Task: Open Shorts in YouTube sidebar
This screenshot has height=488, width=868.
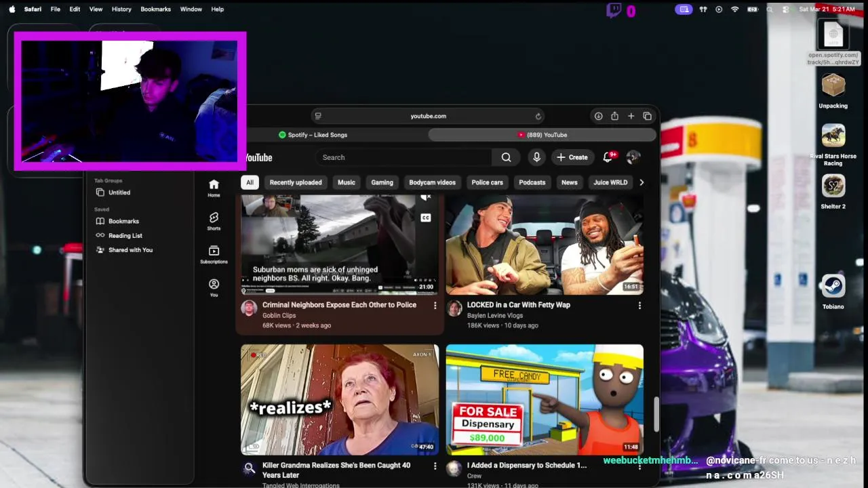Action: point(214,221)
